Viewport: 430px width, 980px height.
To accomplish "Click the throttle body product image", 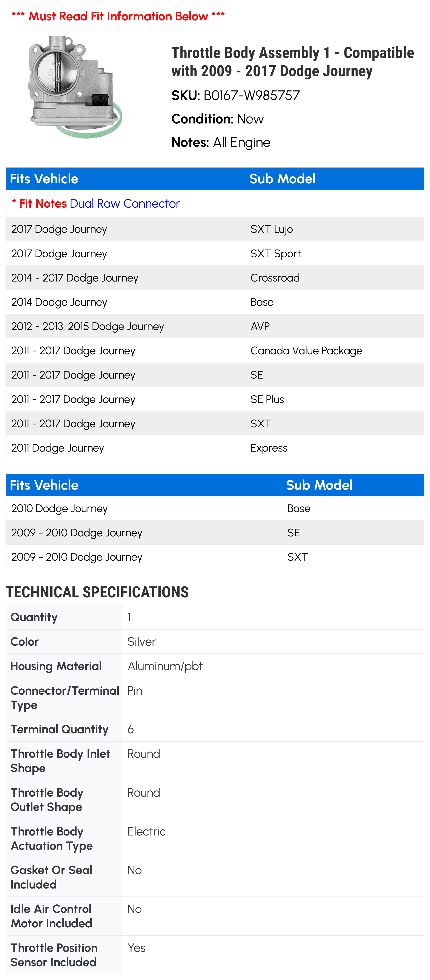I will (x=75, y=87).
